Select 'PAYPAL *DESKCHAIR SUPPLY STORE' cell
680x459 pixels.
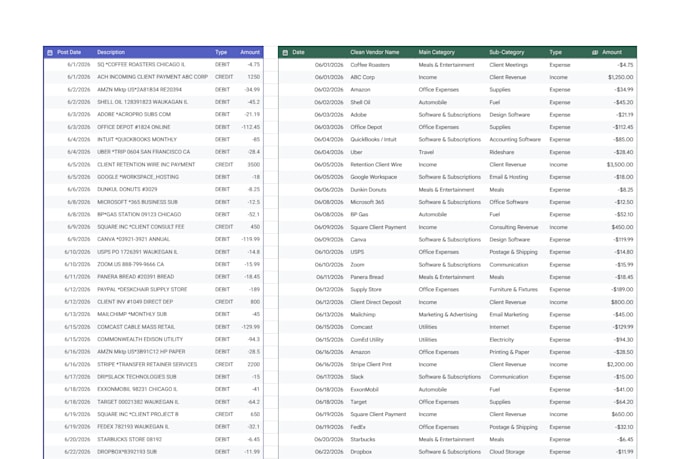pos(142,289)
